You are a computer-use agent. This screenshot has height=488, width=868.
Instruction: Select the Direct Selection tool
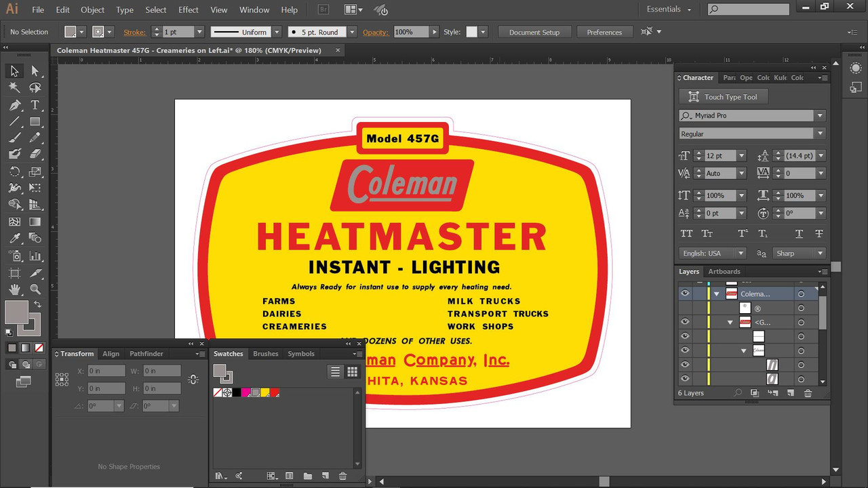pyautogui.click(x=35, y=70)
